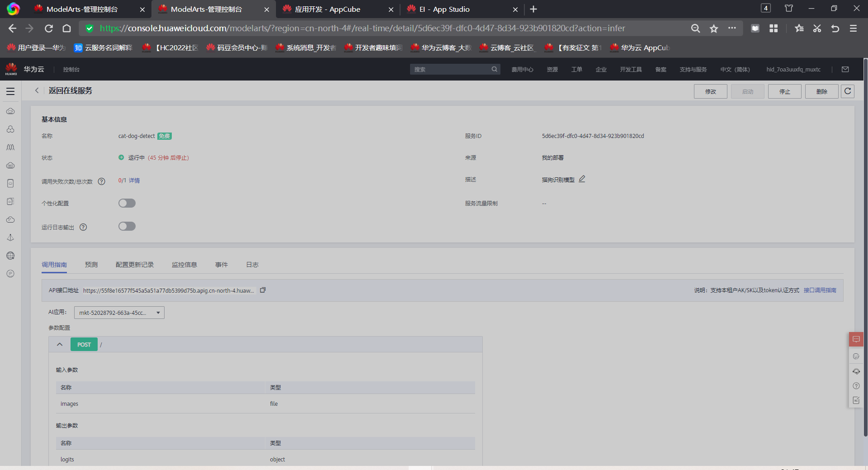Open the question mark help icon at right

point(856,386)
